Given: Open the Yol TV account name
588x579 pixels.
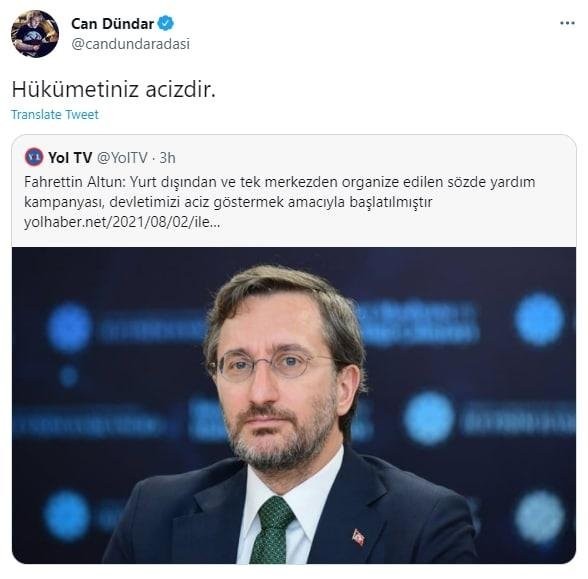Looking at the screenshot, I should (70, 158).
